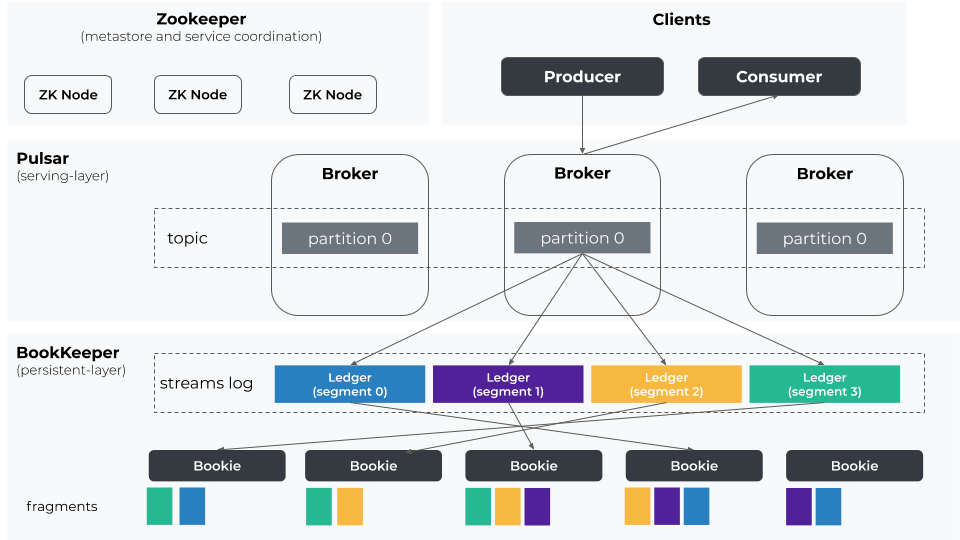This screenshot has height=540, width=960.
Task: Click the '(metastore and service coordination)' subtitle
Action: (201, 37)
